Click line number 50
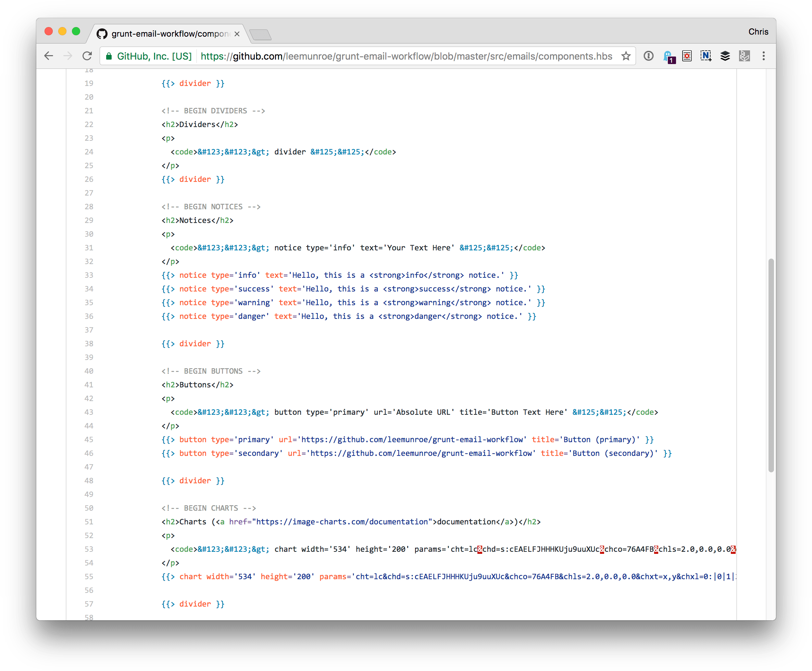812x671 pixels. tap(89, 508)
